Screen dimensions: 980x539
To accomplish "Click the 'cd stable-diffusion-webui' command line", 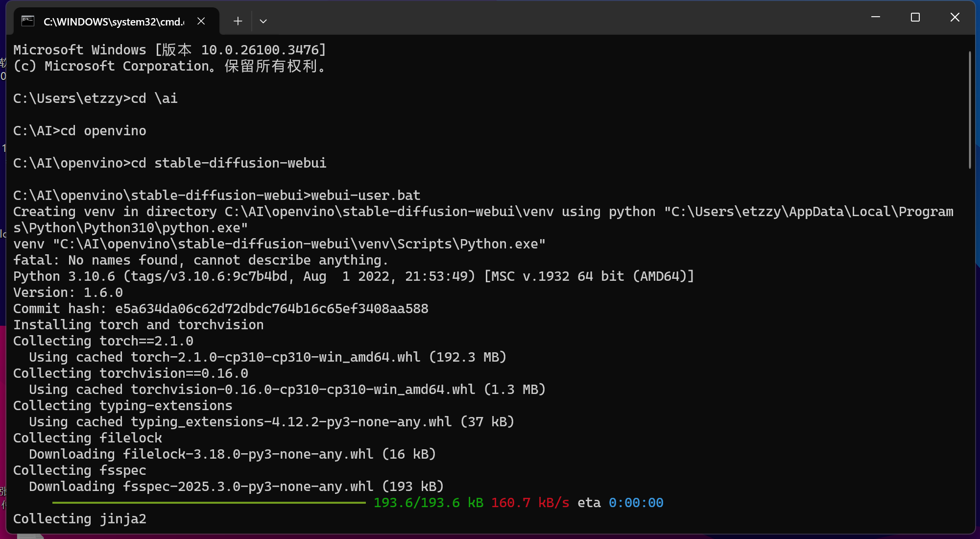I will tap(170, 163).
